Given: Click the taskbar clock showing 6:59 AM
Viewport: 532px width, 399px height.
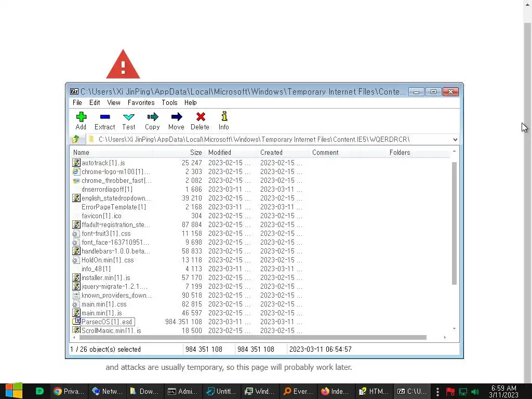Looking at the screenshot, I should point(504,392).
